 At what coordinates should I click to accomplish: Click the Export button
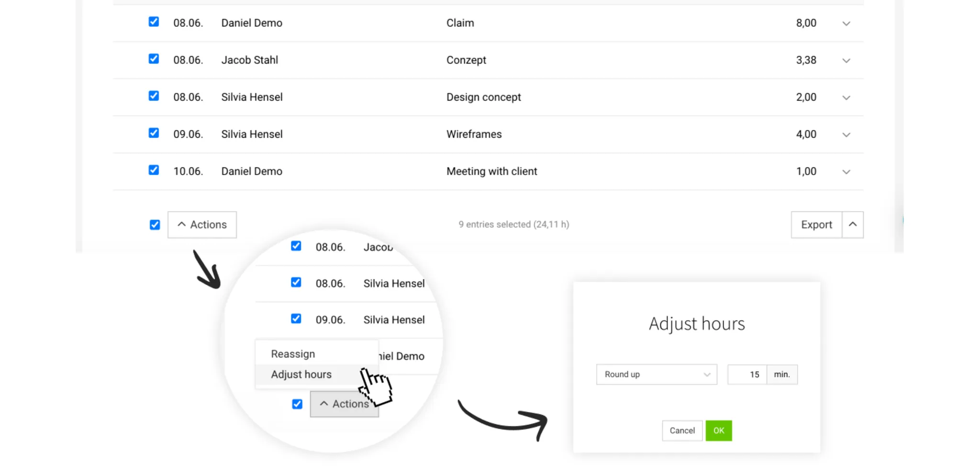point(816,225)
